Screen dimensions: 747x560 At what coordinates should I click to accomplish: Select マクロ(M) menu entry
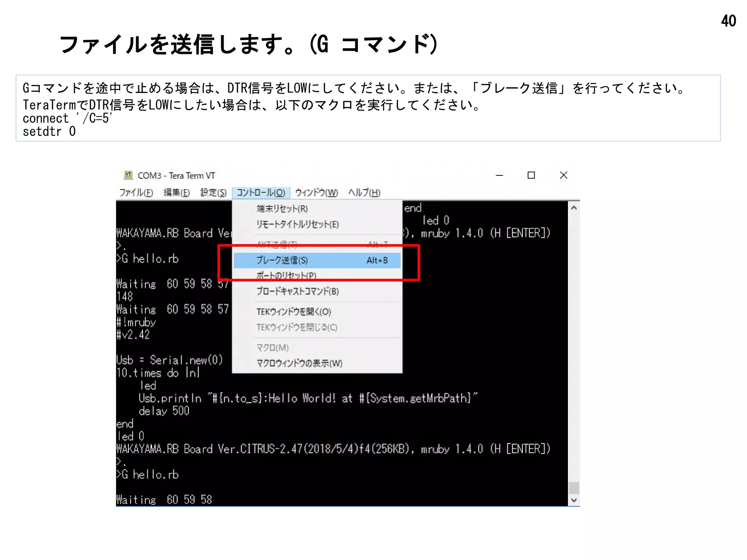tap(317, 347)
